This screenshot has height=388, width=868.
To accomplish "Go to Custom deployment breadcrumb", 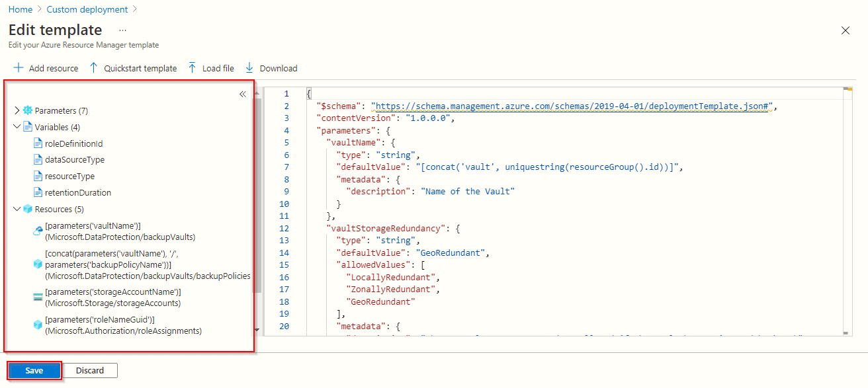I will [87, 10].
